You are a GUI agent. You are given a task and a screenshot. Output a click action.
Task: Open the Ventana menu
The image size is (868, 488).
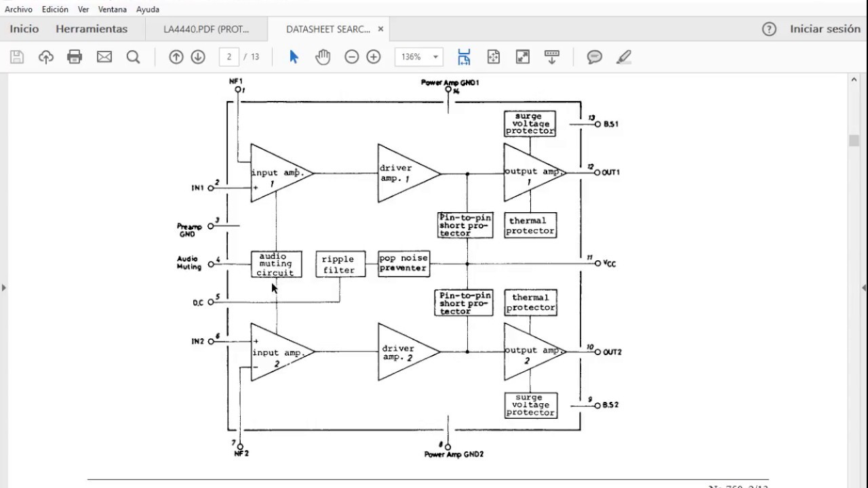point(113,9)
